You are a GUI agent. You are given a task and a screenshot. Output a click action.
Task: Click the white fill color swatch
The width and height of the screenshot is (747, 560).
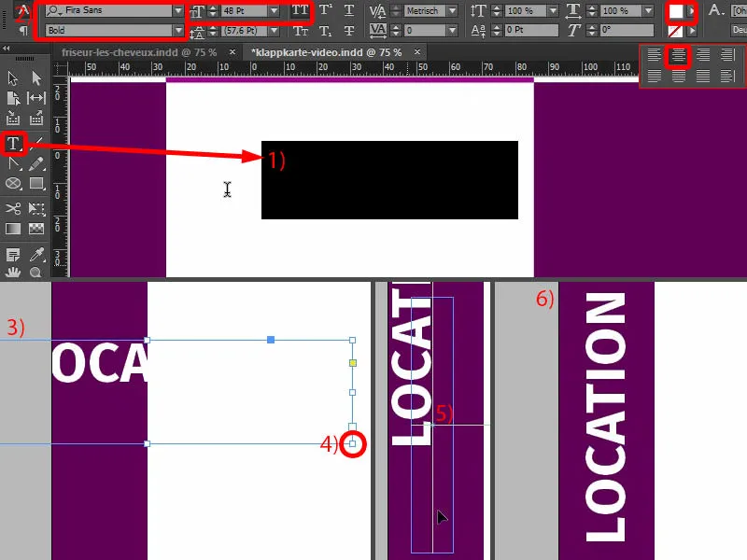[675, 11]
